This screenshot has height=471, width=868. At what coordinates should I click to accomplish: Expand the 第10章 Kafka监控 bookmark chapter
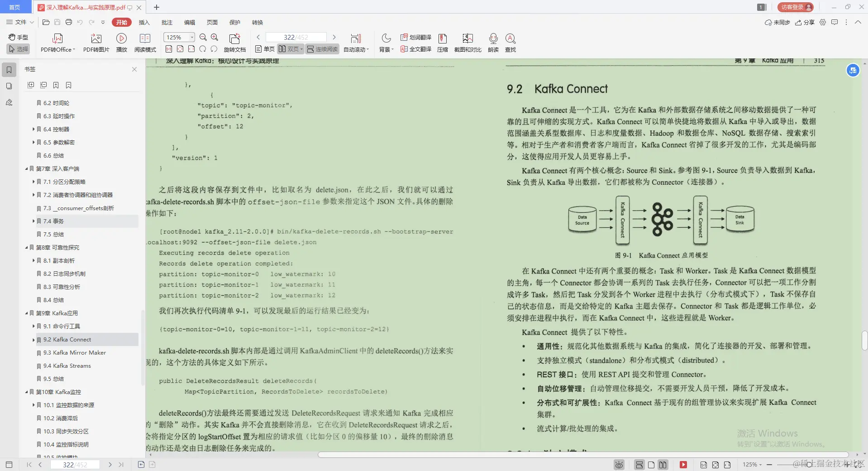[26, 392]
